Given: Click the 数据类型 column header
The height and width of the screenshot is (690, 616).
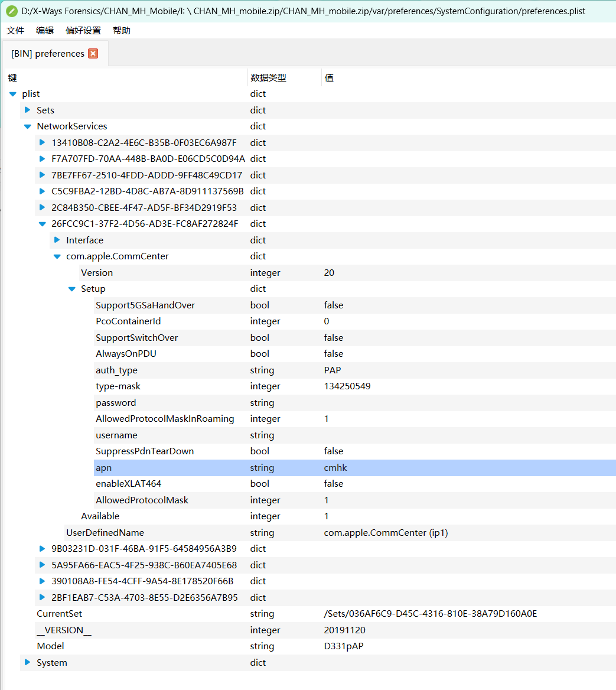Looking at the screenshot, I should 269,78.
